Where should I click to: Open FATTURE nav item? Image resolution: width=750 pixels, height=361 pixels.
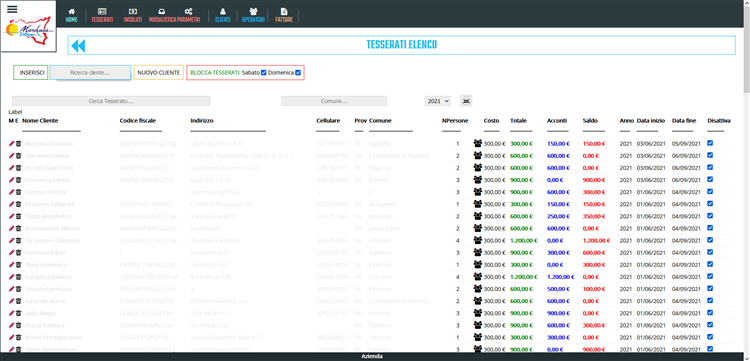click(x=284, y=15)
